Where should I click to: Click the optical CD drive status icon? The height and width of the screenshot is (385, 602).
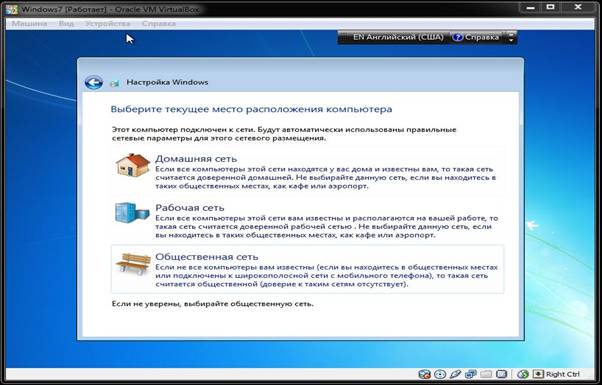click(x=440, y=374)
